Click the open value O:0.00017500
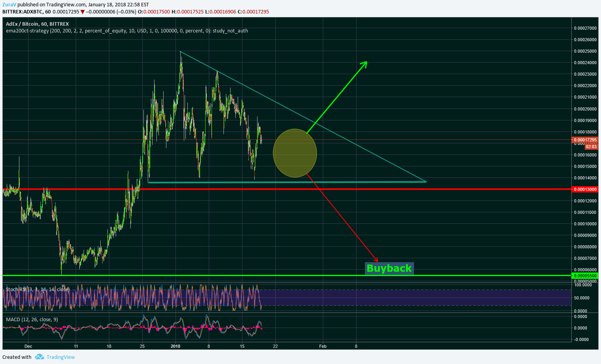Image resolution: width=601 pixels, height=364 pixels. tap(154, 12)
